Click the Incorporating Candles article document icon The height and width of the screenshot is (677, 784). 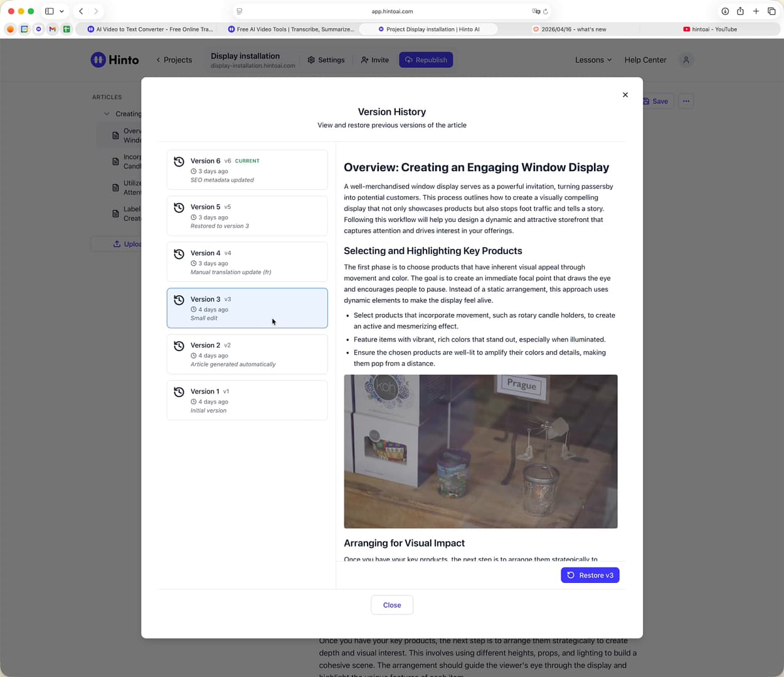[115, 161]
